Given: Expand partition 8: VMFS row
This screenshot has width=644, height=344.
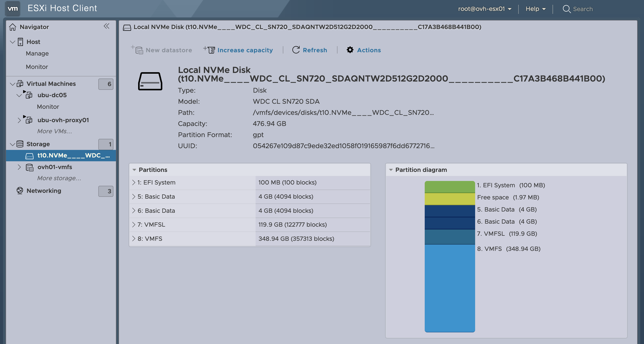Looking at the screenshot, I should pos(134,239).
